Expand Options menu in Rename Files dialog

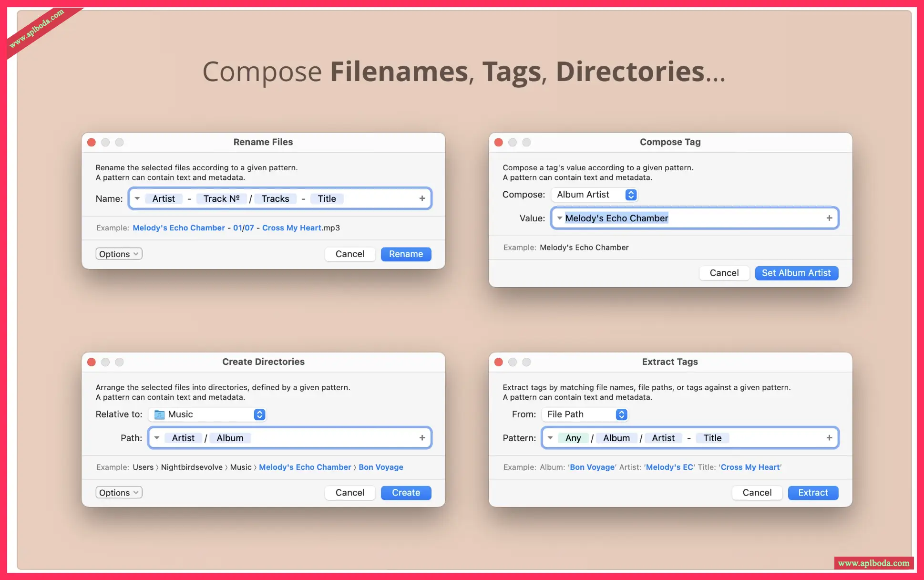pos(119,254)
